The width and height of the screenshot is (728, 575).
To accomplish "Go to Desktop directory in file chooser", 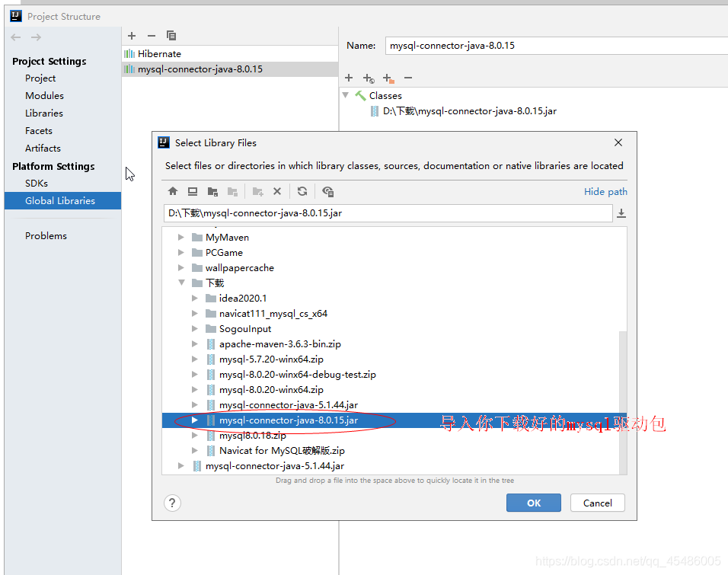I will click(x=193, y=191).
